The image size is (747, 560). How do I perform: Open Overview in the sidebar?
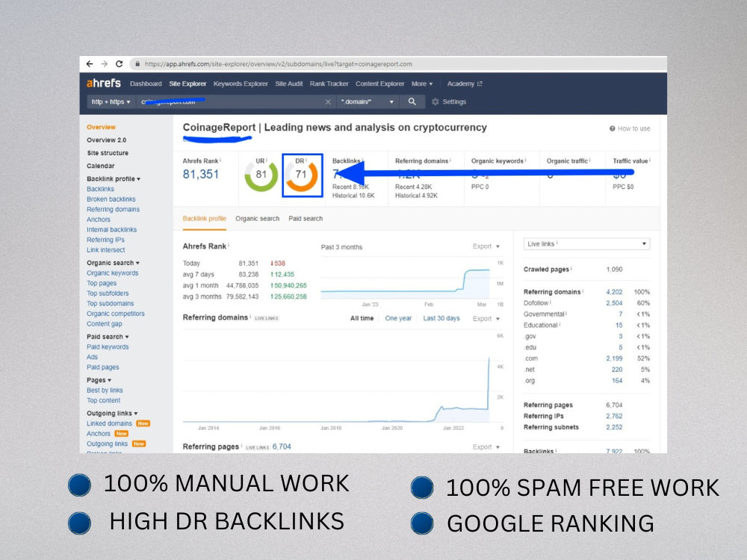pyautogui.click(x=101, y=127)
